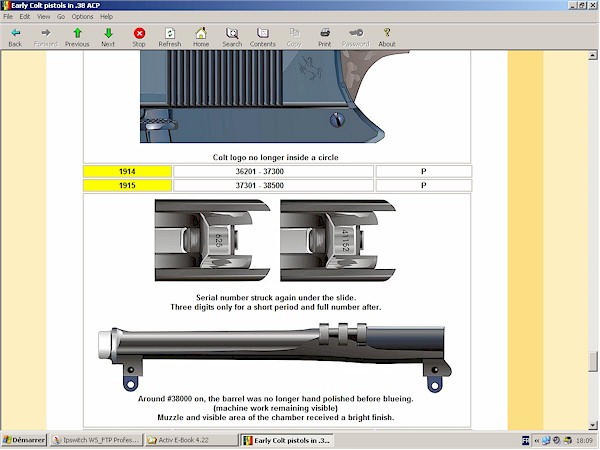Screen dimensions: 600x450
Task: Click caption 'Colt logo no longer inside a circle'
Action: (x=276, y=158)
